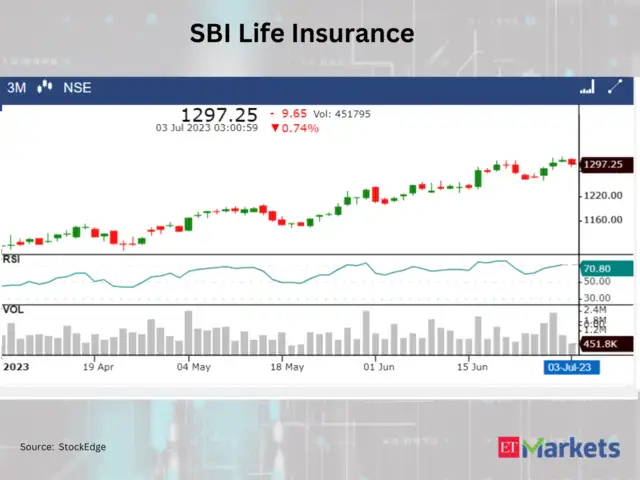The image size is (640, 480).
Task: Click the 04 May date axis label
Action: 194,367
